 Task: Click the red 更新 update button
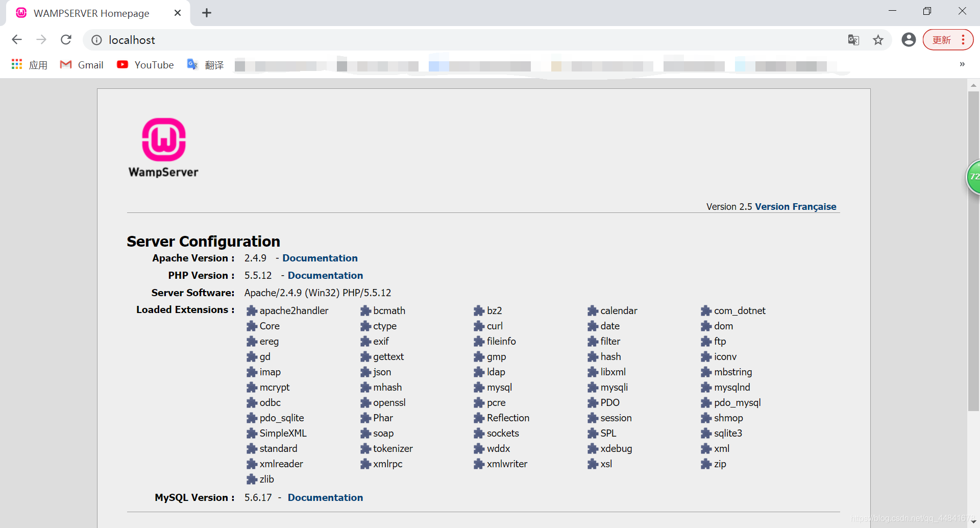coord(942,39)
